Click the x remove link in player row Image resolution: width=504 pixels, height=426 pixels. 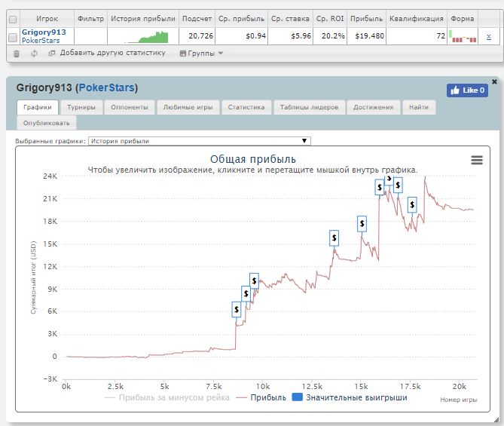pyautogui.click(x=488, y=36)
